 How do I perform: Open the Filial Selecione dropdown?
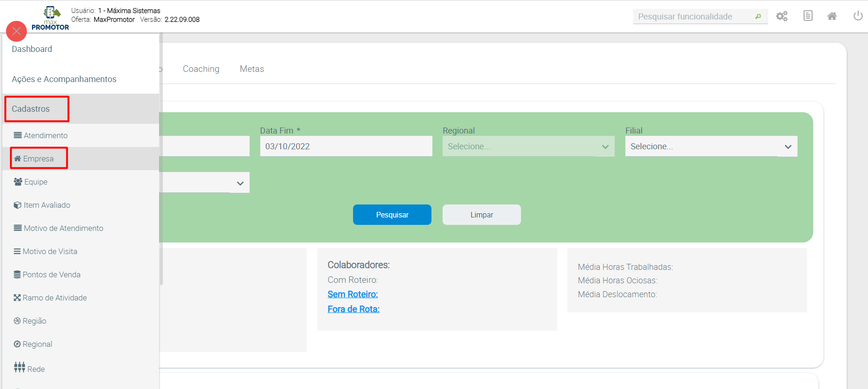[x=711, y=146]
